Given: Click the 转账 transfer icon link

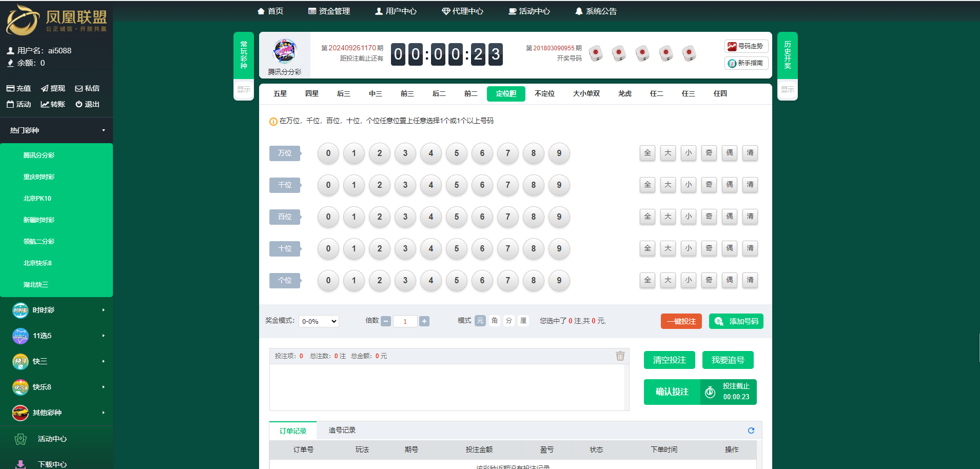Looking at the screenshot, I should [x=53, y=104].
